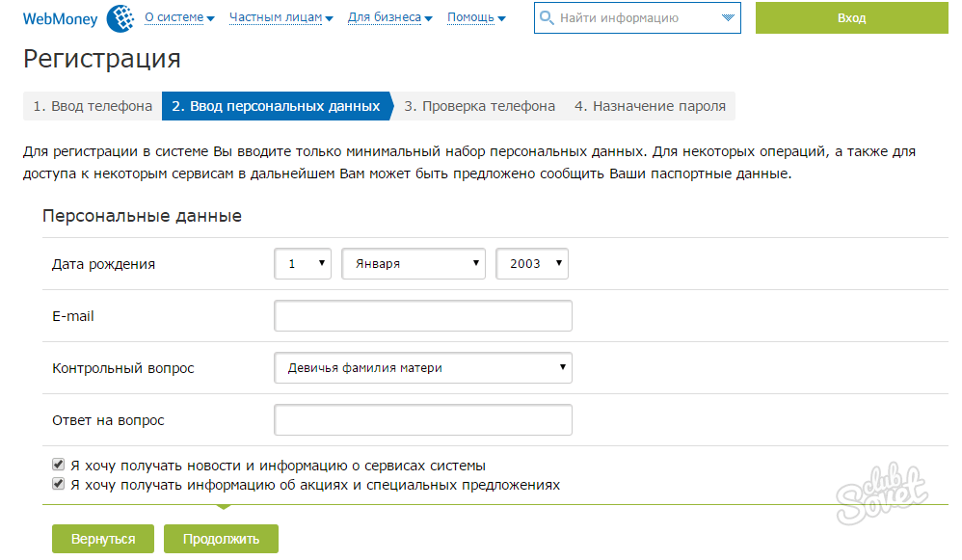Click the magnifying glass search icon

[546, 17]
